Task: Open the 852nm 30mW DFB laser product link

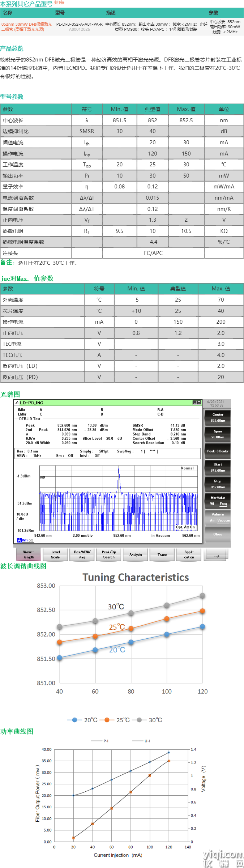Action: point(27,27)
